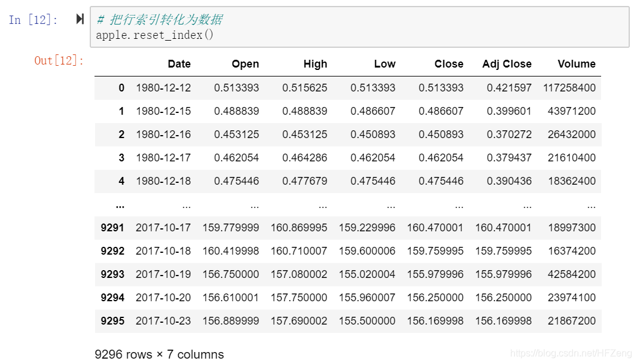Screen dimensions: 637x364
Task: Select the High column header
Action: pyautogui.click(x=315, y=64)
